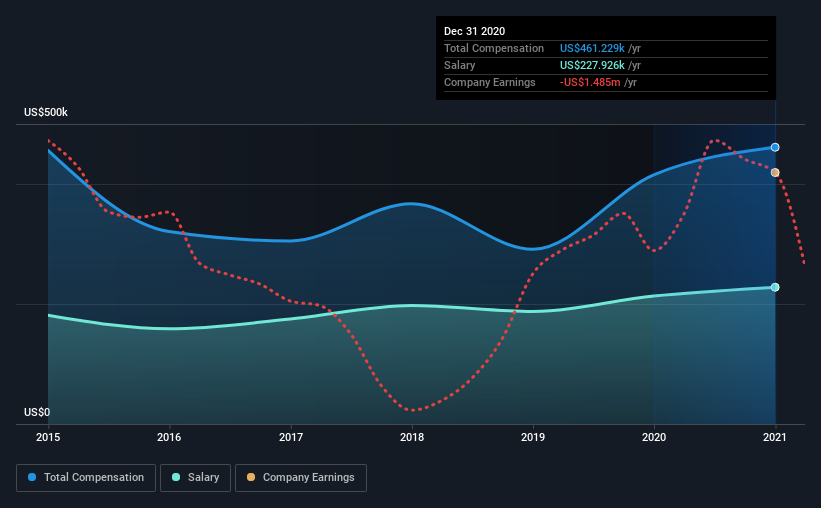This screenshot has height=508, width=821.
Task: Click the blue dot in Total Compensation legend
Action: tap(32, 477)
